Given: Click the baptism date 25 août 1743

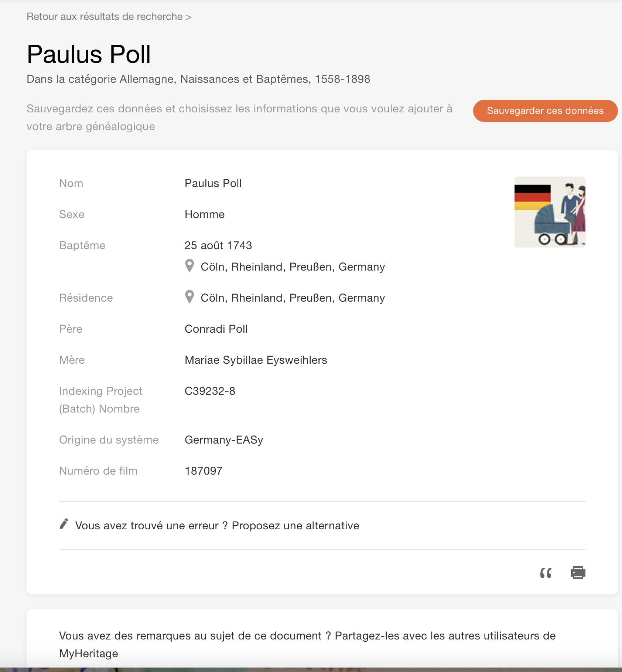Looking at the screenshot, I should (218, 245).
